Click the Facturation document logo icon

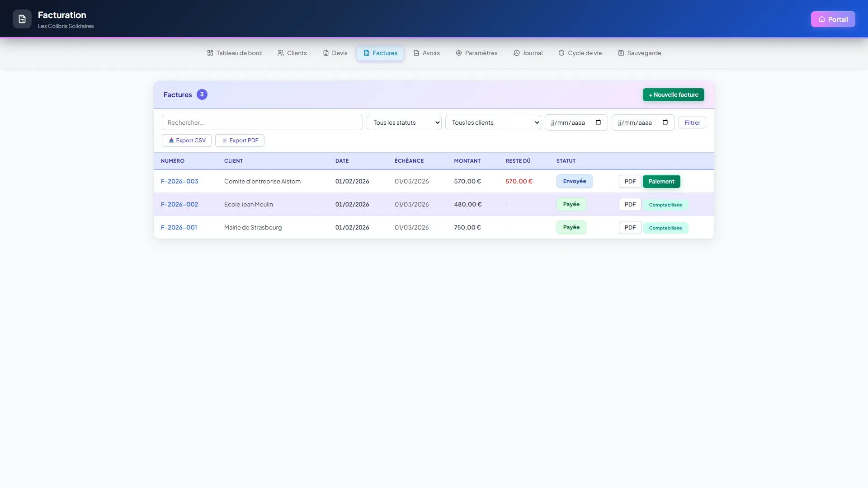point(22,19)
